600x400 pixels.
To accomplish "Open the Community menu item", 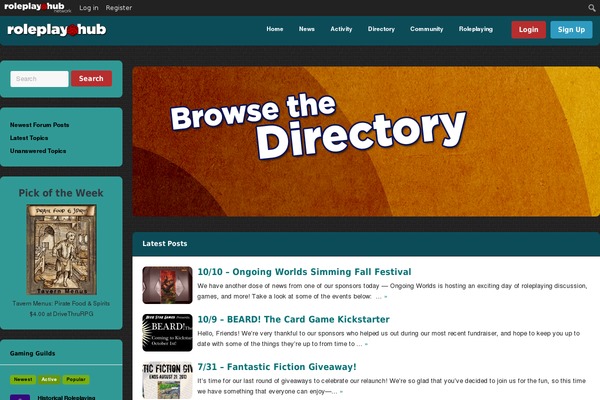I will tap(427, 29).
